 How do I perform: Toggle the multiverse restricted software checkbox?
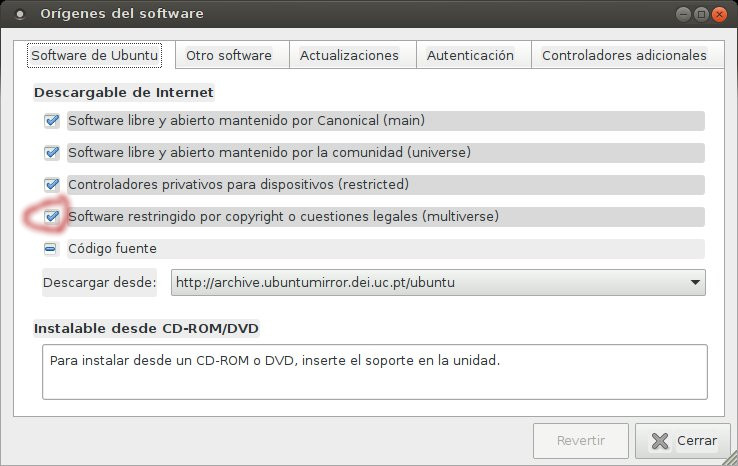tap(52, 216)
